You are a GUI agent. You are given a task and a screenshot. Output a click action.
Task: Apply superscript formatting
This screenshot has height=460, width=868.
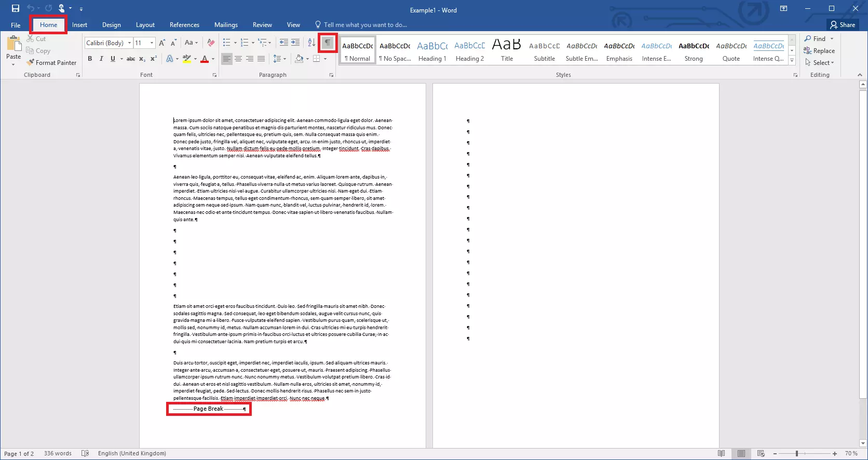tap(154, 59)
